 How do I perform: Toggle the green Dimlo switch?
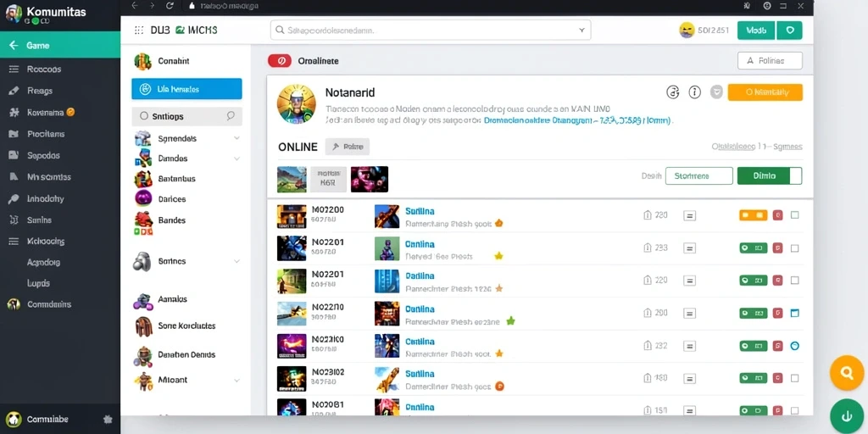tap(770, 176)
